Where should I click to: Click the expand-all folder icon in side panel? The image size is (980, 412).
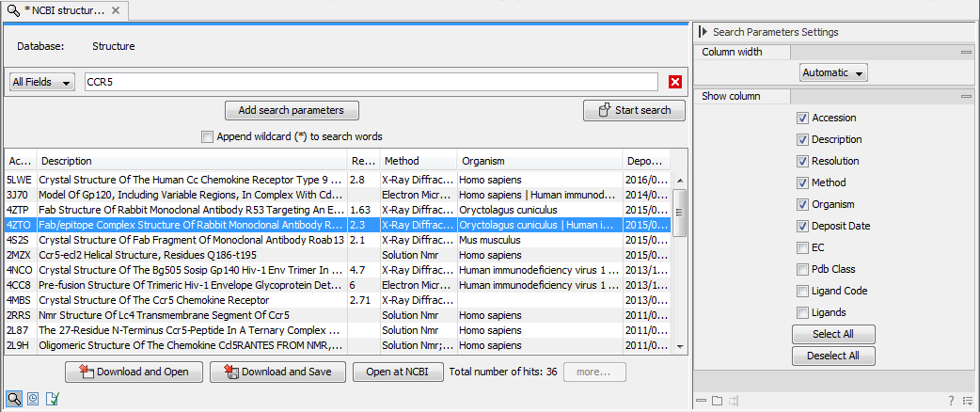(x=717, y=401)
